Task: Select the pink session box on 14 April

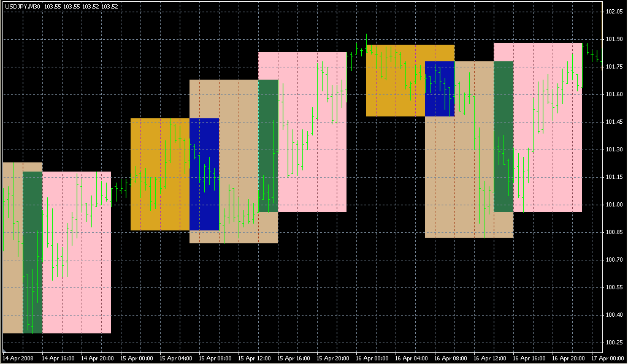Action: pyautogui.click(x=77, y=252)
